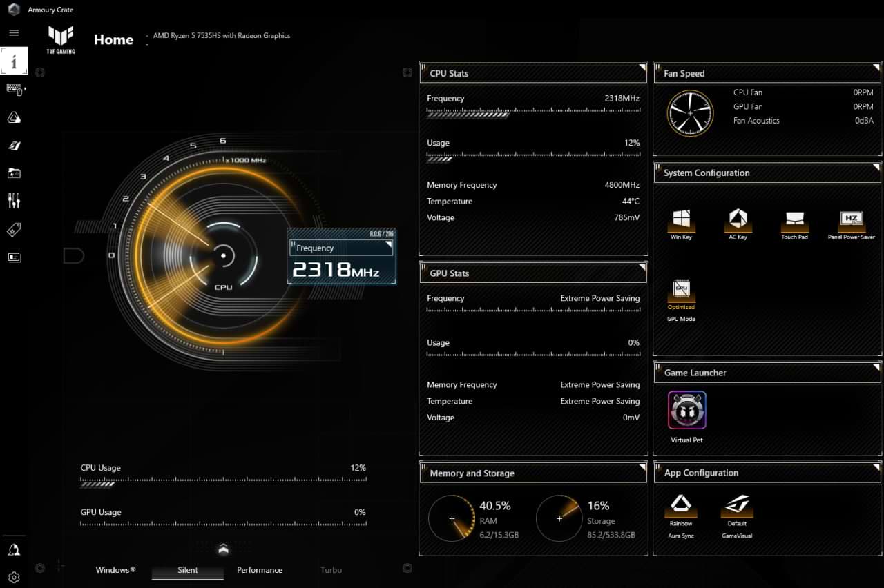Image resolution: width=884 pixels, height=588 pixels.
Task: Open the hamburger menu in the sidebar
Action: [14, 32]
